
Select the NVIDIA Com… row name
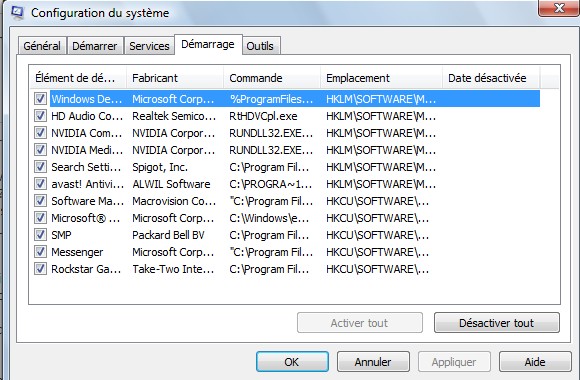tap(87, 133)
